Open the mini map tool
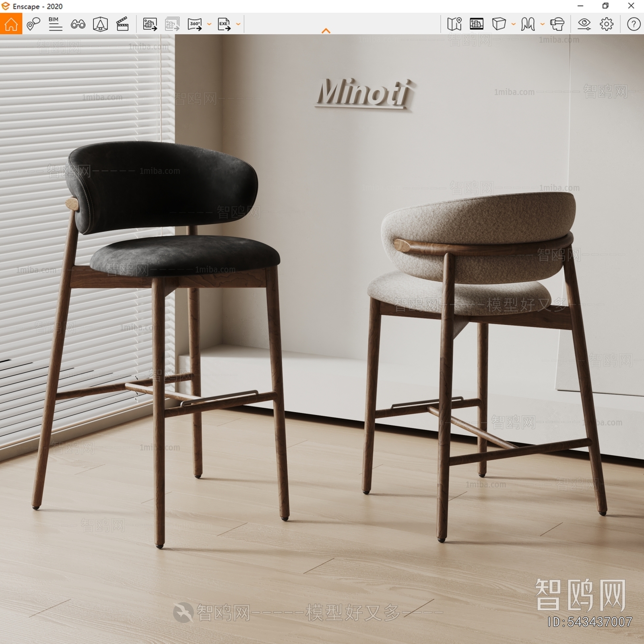The image size is (644, 644). click(455, 25)
